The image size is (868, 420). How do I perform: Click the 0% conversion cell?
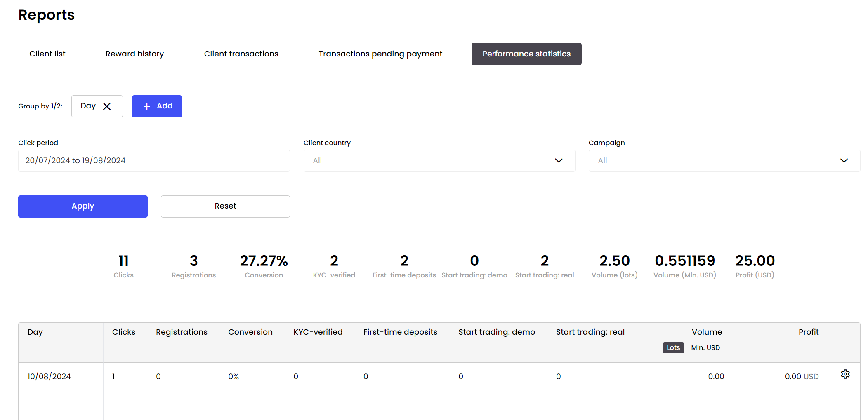click(234, 377)
